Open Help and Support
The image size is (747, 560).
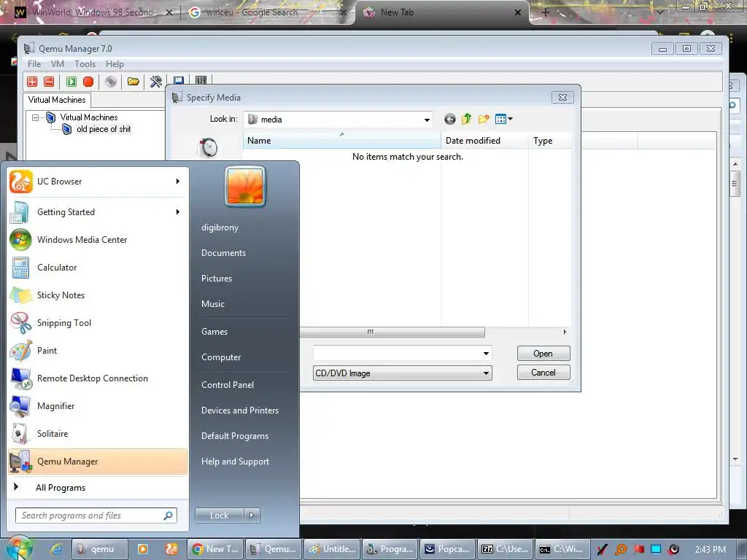[x=236, y=462]
